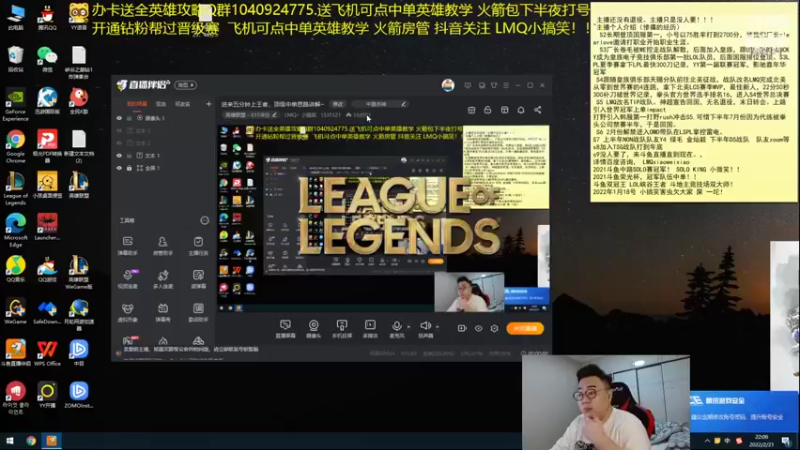800x450 pixels.
Task: Open the notification center icon on taskbar
Action: 786,441
